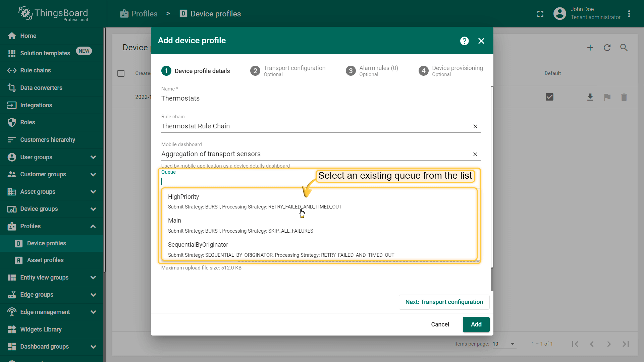
Task: Clear the Thermostat Rule Chain selection
Action: coord(475,126)
